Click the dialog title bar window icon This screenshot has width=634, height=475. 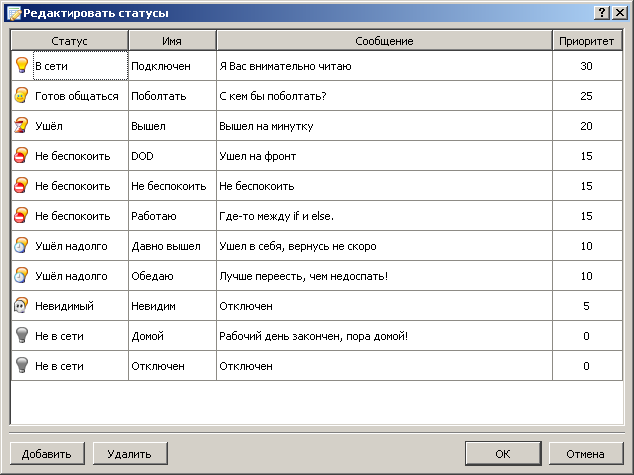pos(12,13)
